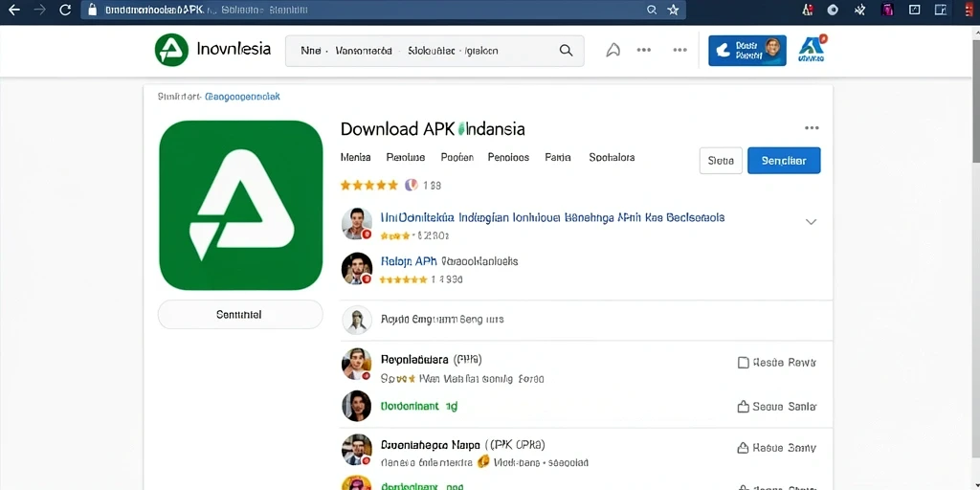This screenshot has width=980, height=490.
Task: Click the round grey extension icon
Action: tap(833, 10)
